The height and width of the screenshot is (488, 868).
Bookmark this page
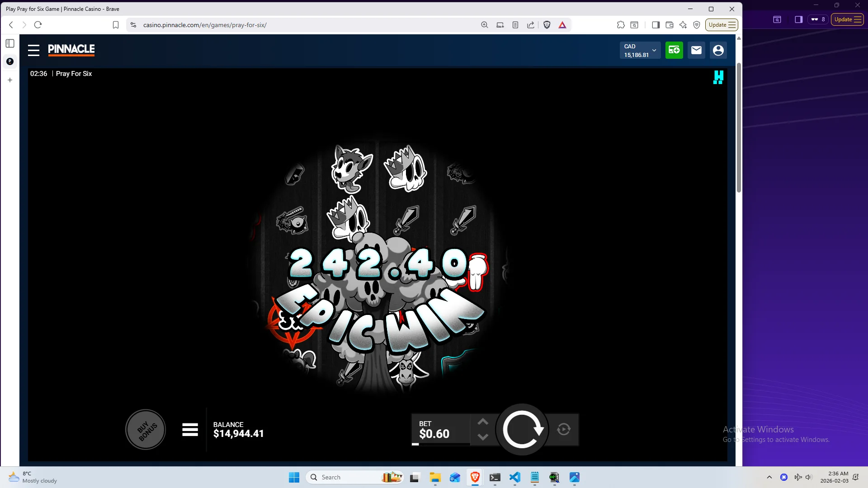pyautogui.click(x=116, y=25)
